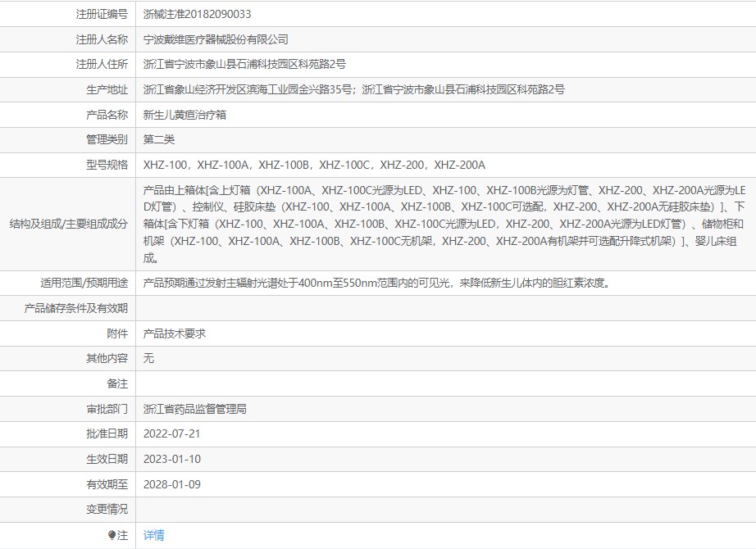Click the 生效日期 field label
756x549 pixels.
coord(107,460)
